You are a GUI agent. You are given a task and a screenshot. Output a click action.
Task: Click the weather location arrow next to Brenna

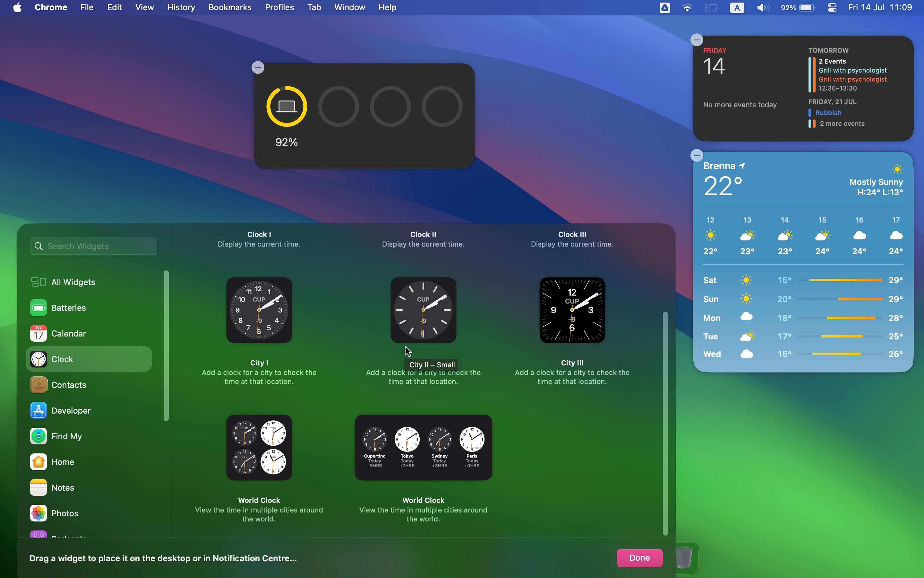pos(742,165)
